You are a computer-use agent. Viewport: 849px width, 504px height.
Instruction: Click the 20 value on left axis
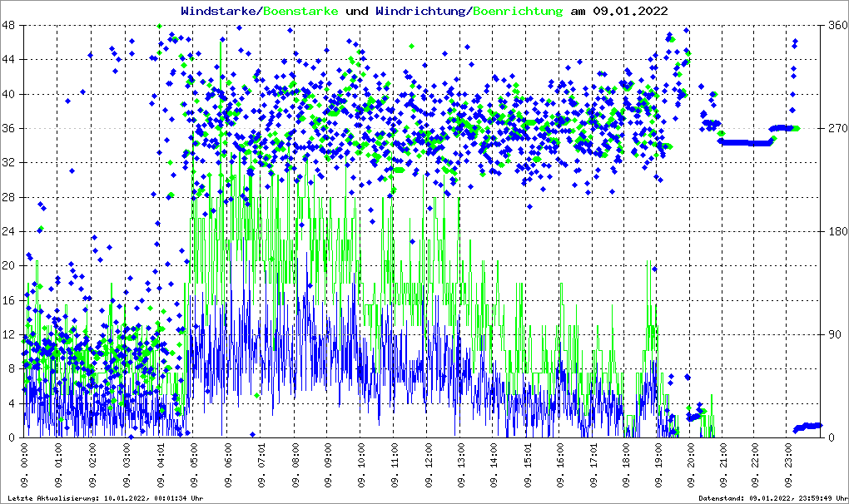[x=10, y=265]
